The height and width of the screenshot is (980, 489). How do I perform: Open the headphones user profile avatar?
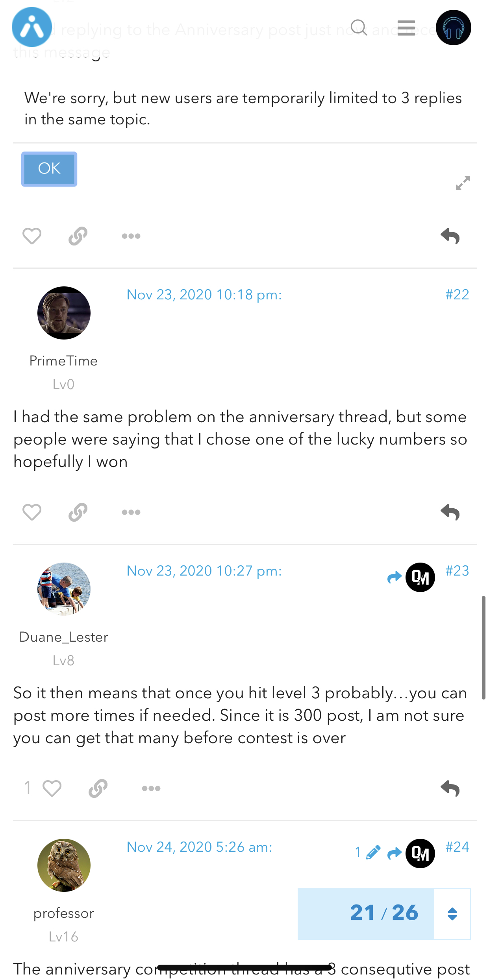point(453,28)
